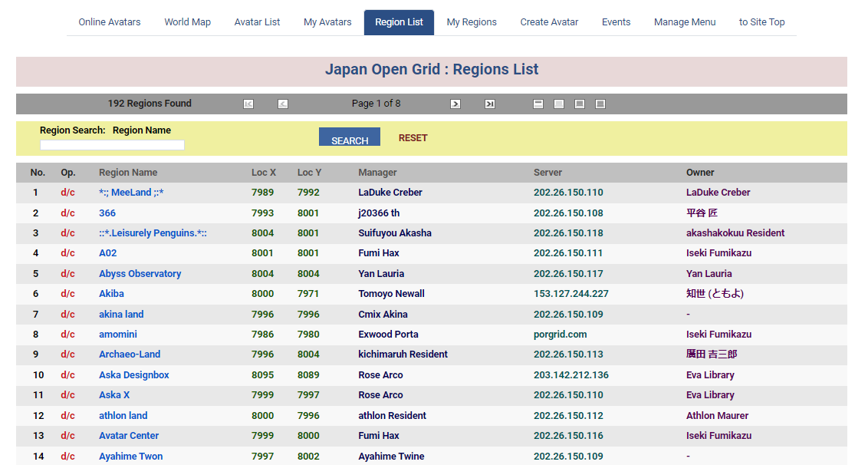Viewport: 868px width, 465px height.
Task: Open the Archaeo-Land region link
Action: coord(130,355)
